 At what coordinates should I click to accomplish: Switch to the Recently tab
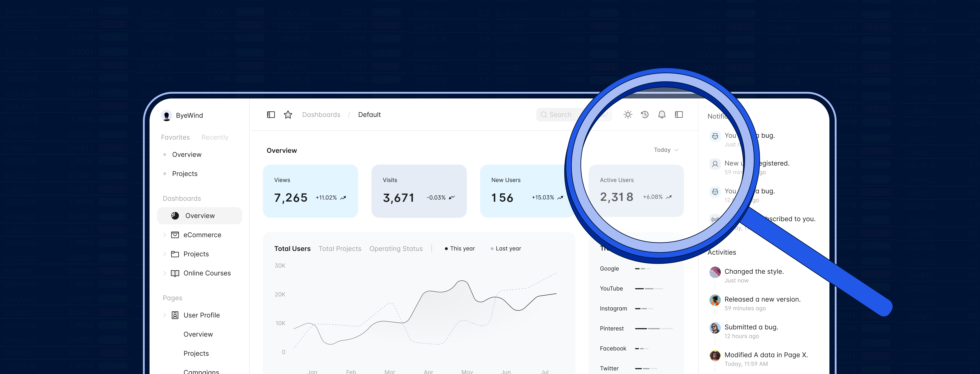pyautogui.click(x=215, y=137)
